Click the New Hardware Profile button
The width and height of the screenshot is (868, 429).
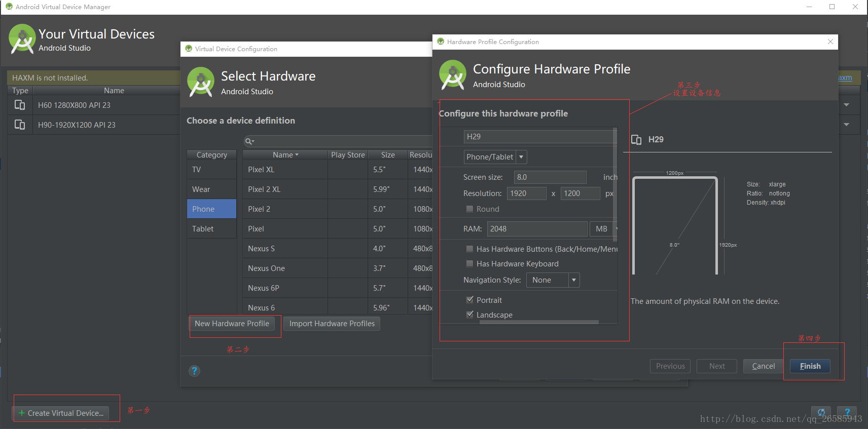232,323
